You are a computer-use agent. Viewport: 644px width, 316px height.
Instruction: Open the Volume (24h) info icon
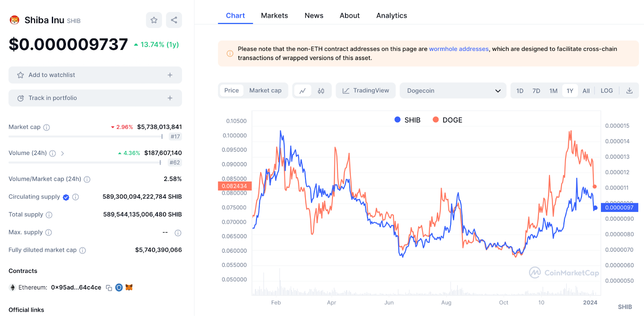pyautogui.click(x=52, y=153)
